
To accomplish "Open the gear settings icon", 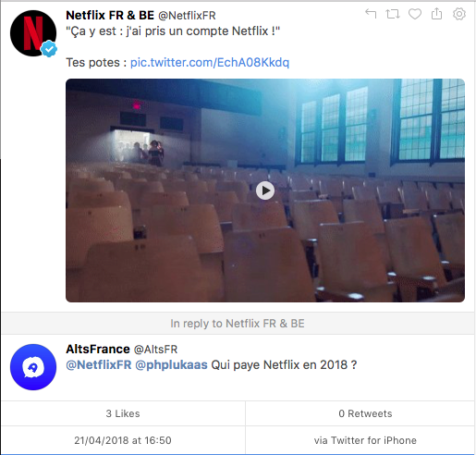I will point(459,14).
